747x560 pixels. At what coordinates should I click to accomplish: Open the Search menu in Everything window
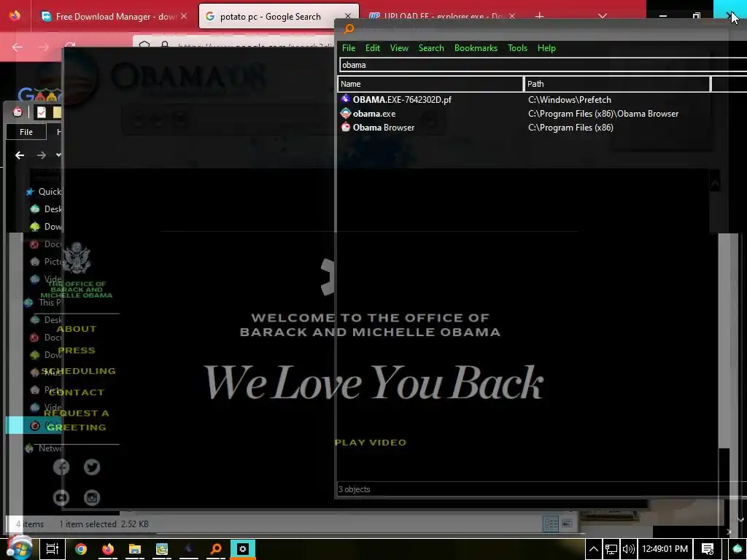click(430, 48)
